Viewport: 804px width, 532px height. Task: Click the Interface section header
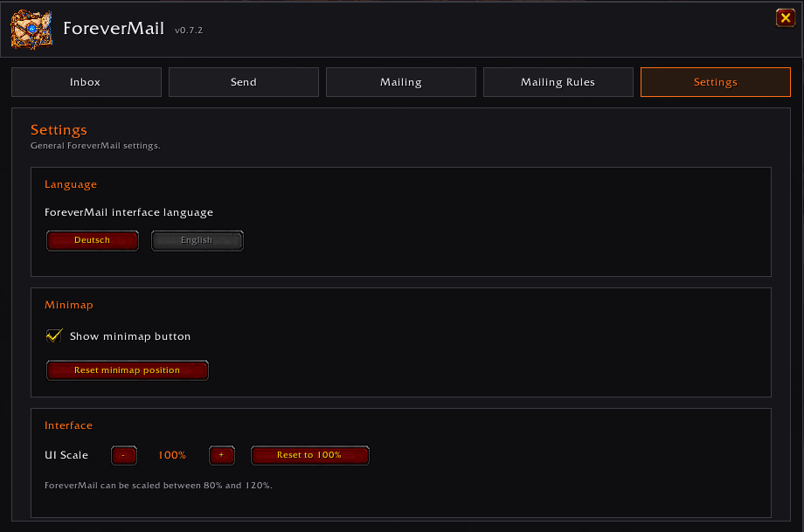pyautogui.click(x=68, y=425)
